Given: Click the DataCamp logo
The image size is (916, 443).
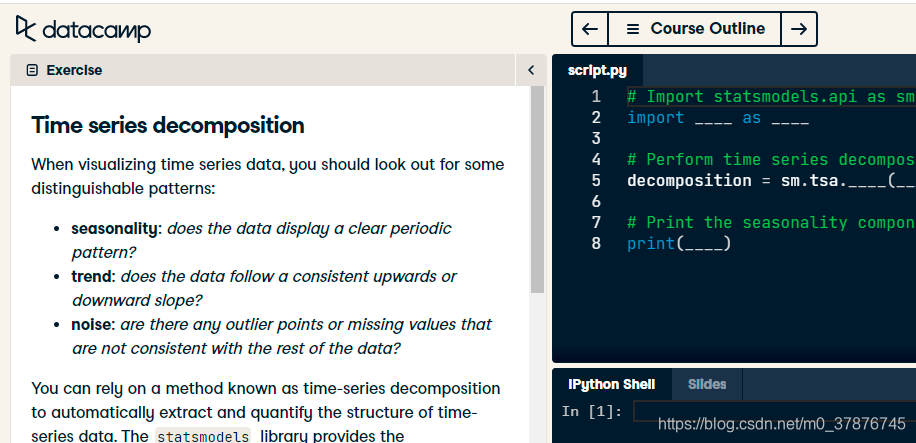Looking at the screenshot, I should pyautogui.click(x=83, y=30).
